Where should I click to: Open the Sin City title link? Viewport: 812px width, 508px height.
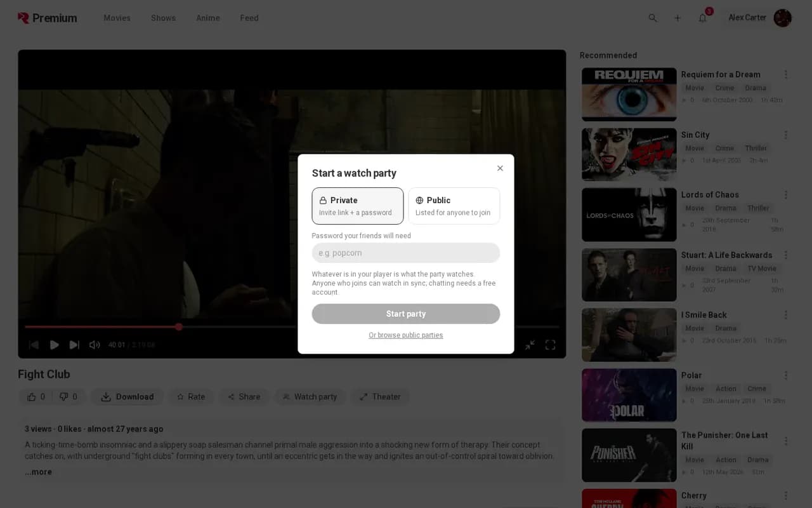tap(695, 135)
